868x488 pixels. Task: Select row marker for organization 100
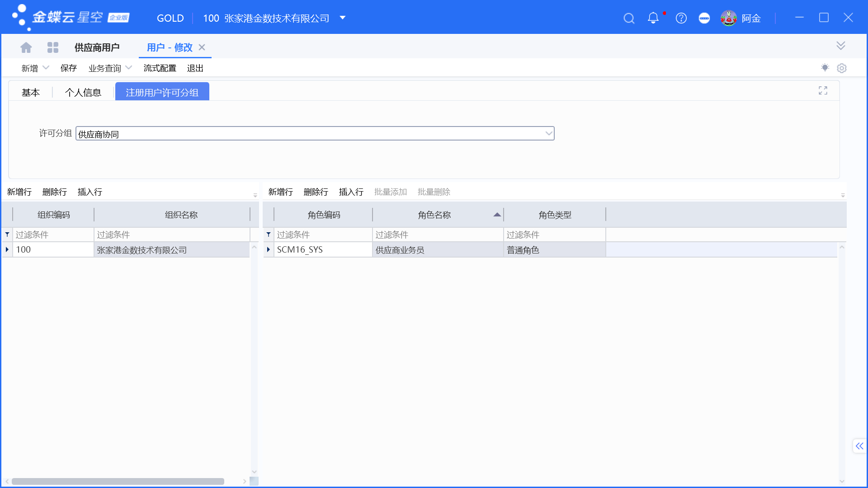(x=7, y=249)
